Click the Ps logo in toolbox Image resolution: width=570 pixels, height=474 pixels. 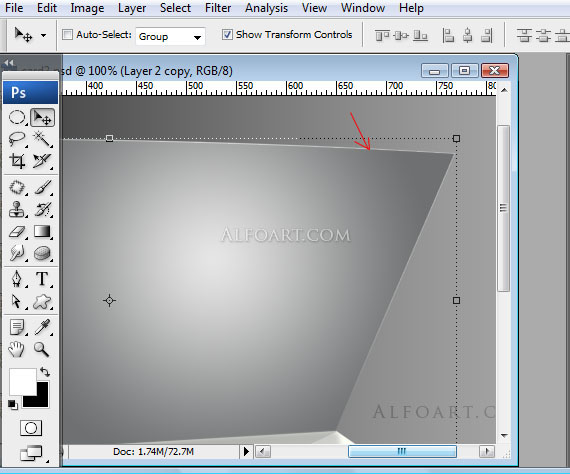tap(30, 92)
